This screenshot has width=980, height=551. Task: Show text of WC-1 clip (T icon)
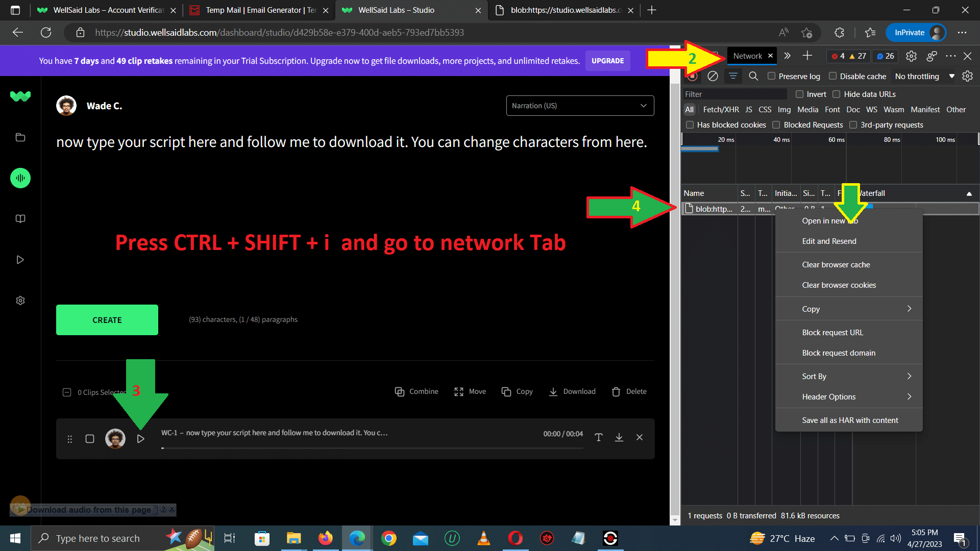(599, 437)
